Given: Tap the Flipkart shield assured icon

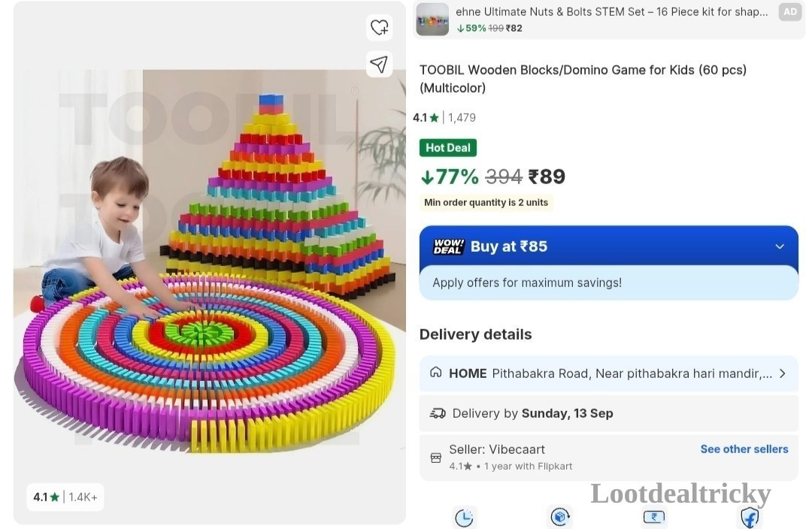Looking at the screenshot, I should 750,517.
